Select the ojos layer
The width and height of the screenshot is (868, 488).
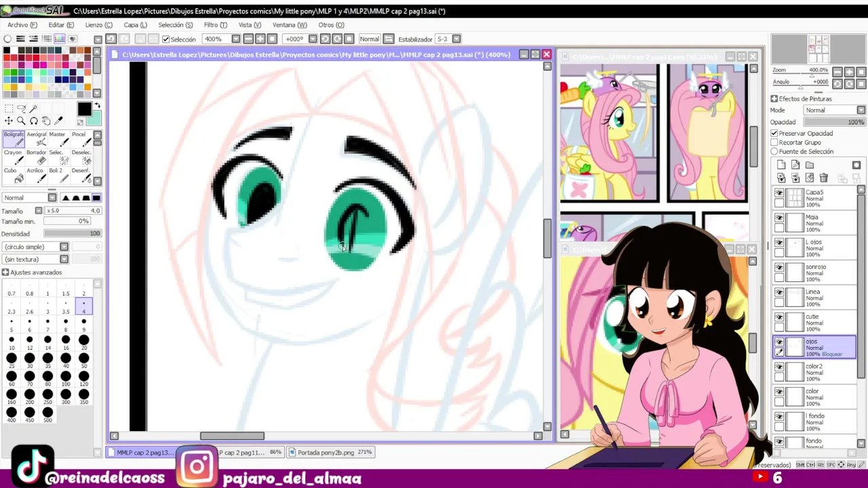tap(814, 347)
